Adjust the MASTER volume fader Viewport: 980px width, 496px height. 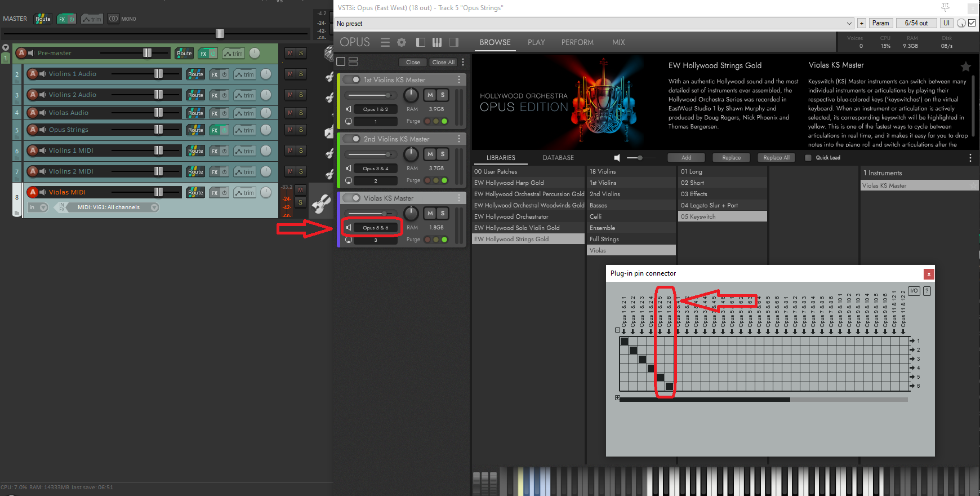(220, 34)
